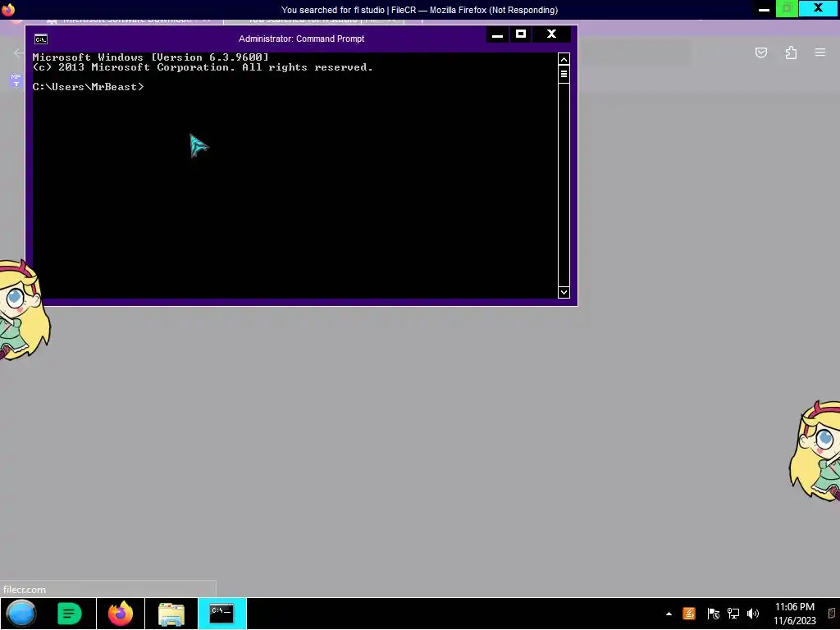The height and width of the screenshot is (630, 840).
Task: Minimize the Administrator: Command Prompt window
Action: point(497,34)
